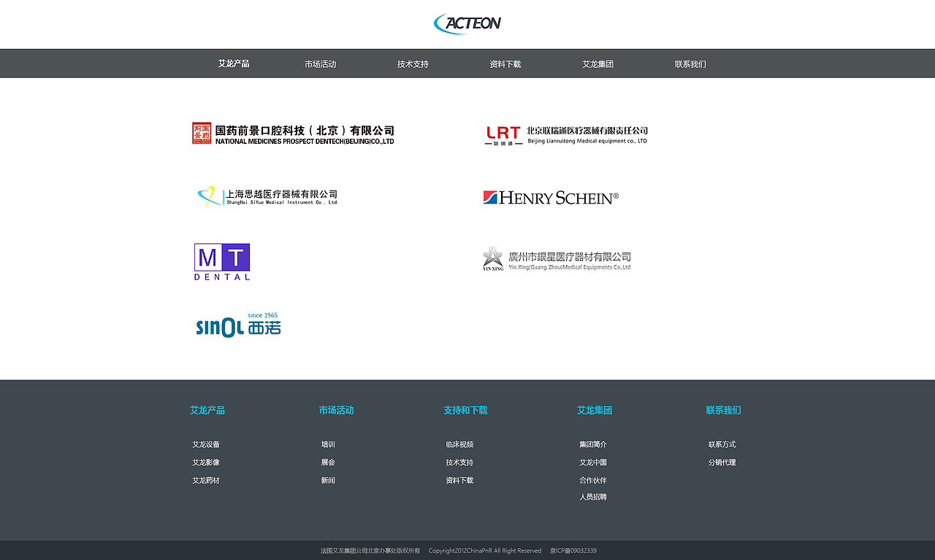Click the 支持和下载 footer heading
This screenshot has width=935, height=560.
point(465,410)
